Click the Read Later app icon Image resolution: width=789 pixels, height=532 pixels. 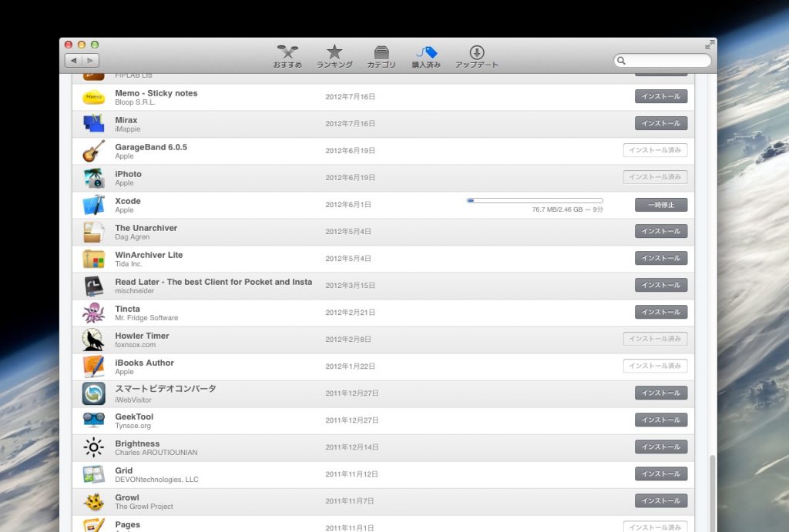click(93, 286)
